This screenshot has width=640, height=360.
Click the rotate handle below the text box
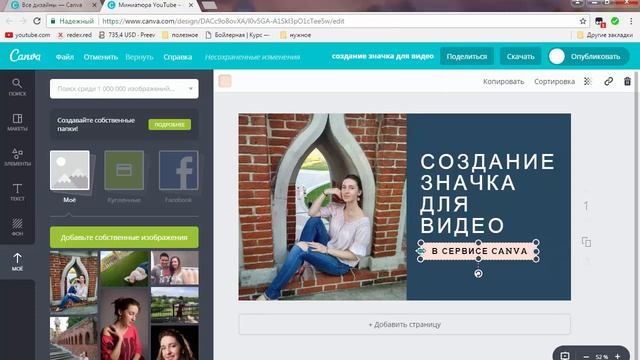pos(478,273)
